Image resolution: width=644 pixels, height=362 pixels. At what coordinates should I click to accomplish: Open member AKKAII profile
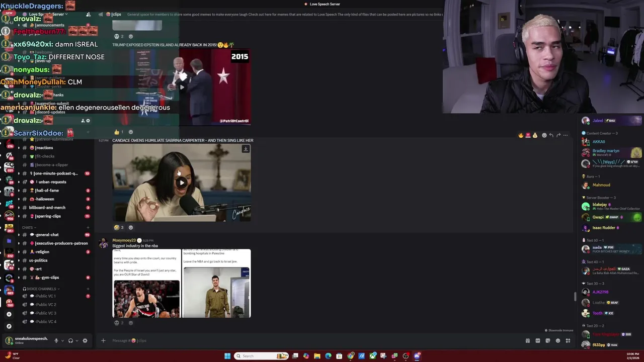tap(612, 142)
